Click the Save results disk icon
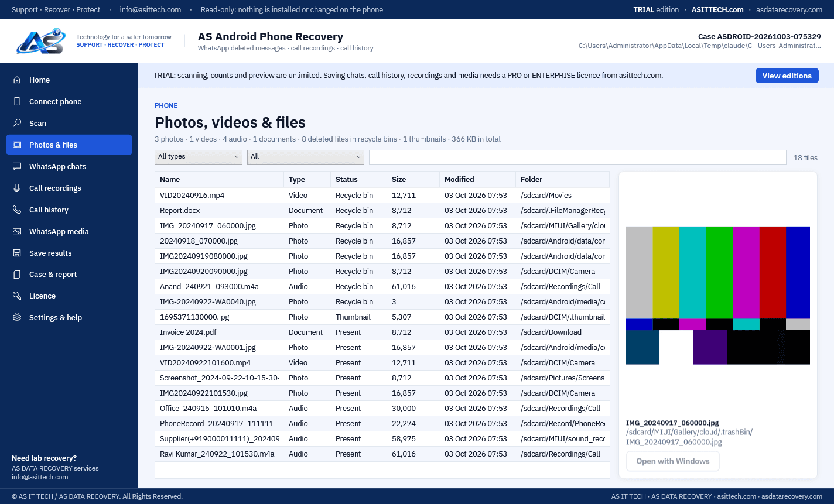 pyautogui.click(x=18, y=253)
